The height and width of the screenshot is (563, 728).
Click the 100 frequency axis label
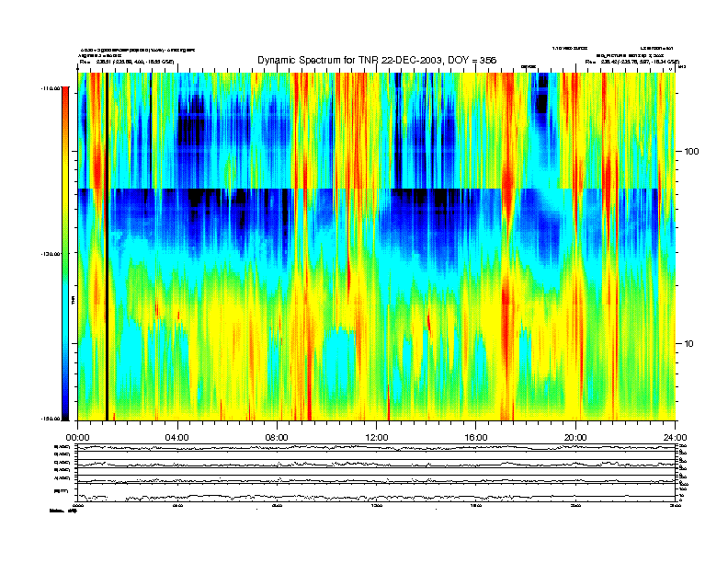[x=692, y=152]
